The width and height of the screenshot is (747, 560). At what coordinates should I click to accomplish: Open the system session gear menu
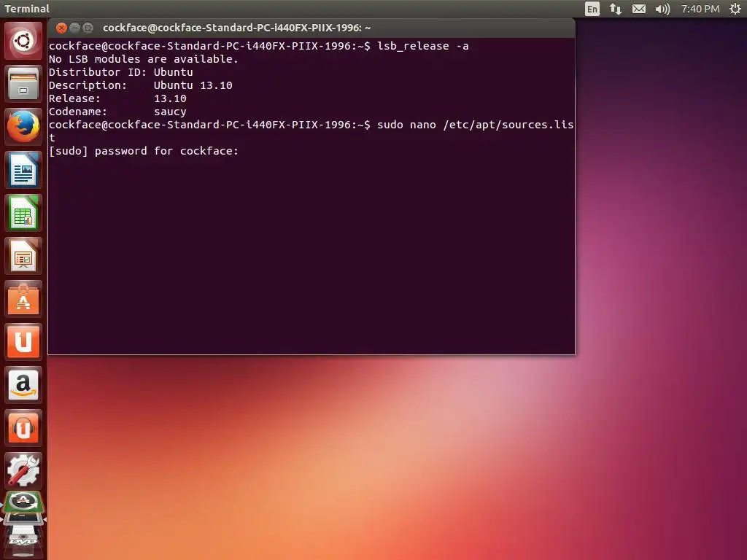click(x=735, y=9)
